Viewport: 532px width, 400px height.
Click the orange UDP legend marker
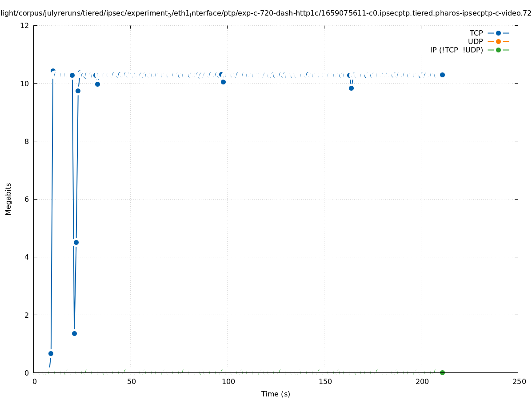pos(498,41)
